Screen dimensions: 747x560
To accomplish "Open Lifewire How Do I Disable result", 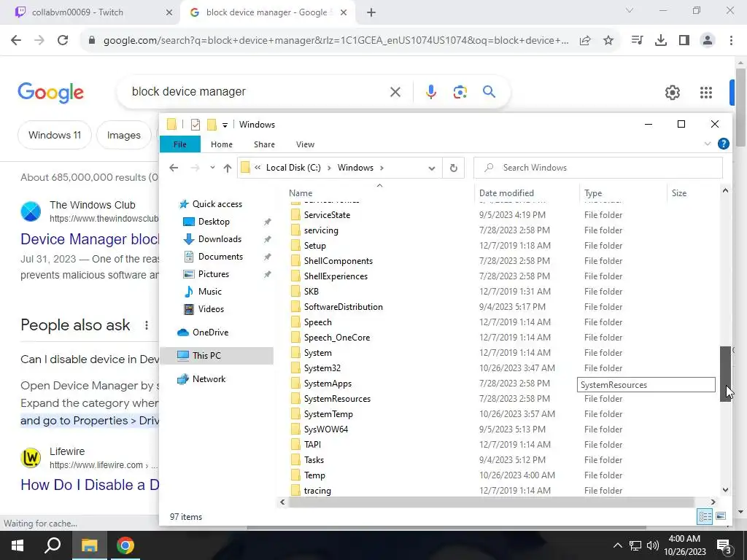I will 90,485.
